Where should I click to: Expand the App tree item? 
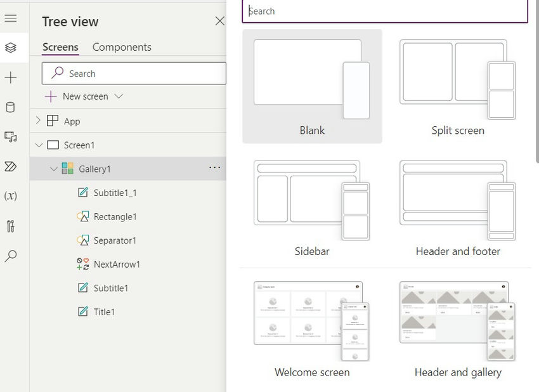coord(38,121)
